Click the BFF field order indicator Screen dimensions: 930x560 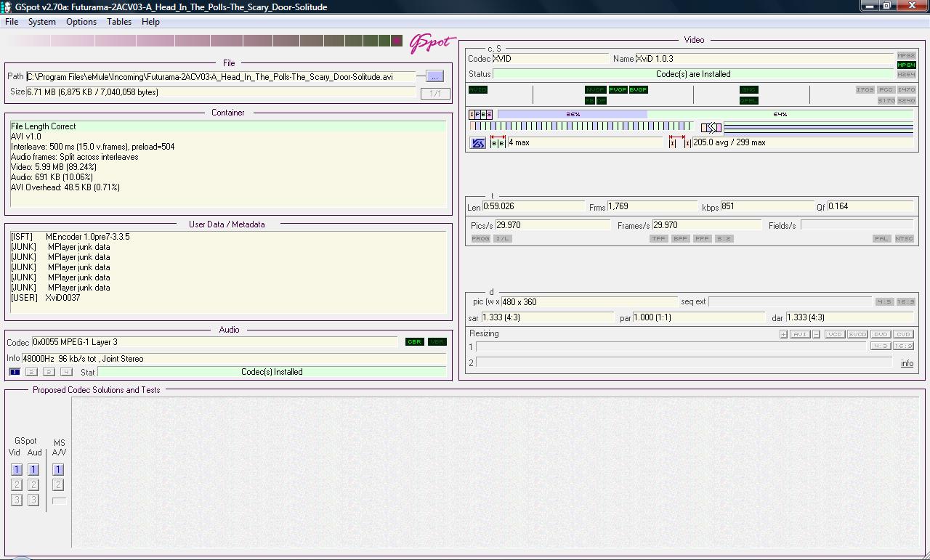pos(680,238)
